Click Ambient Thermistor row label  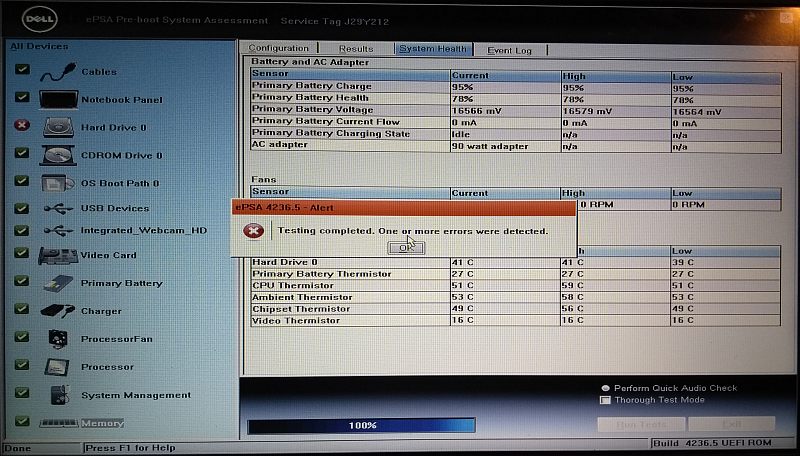302,297
